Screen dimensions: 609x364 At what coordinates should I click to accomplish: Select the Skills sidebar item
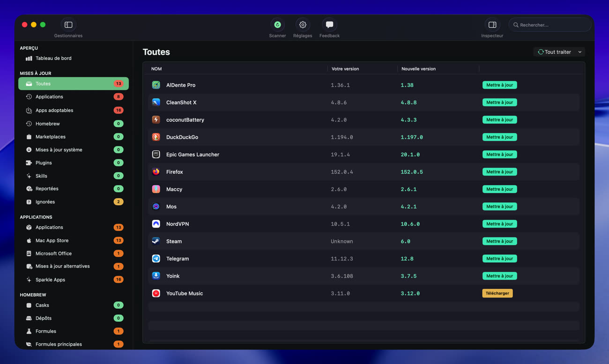tap(74, 176)
